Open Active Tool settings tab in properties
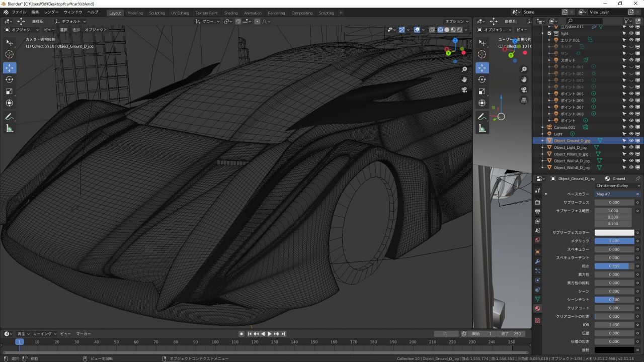This screenshot has width=644, height=362. 537,191
